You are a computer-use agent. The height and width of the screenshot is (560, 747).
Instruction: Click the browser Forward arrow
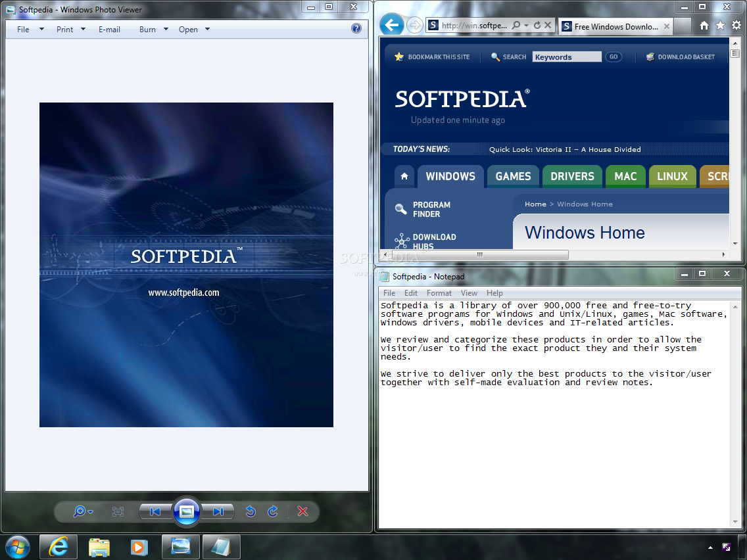(414, 25)
